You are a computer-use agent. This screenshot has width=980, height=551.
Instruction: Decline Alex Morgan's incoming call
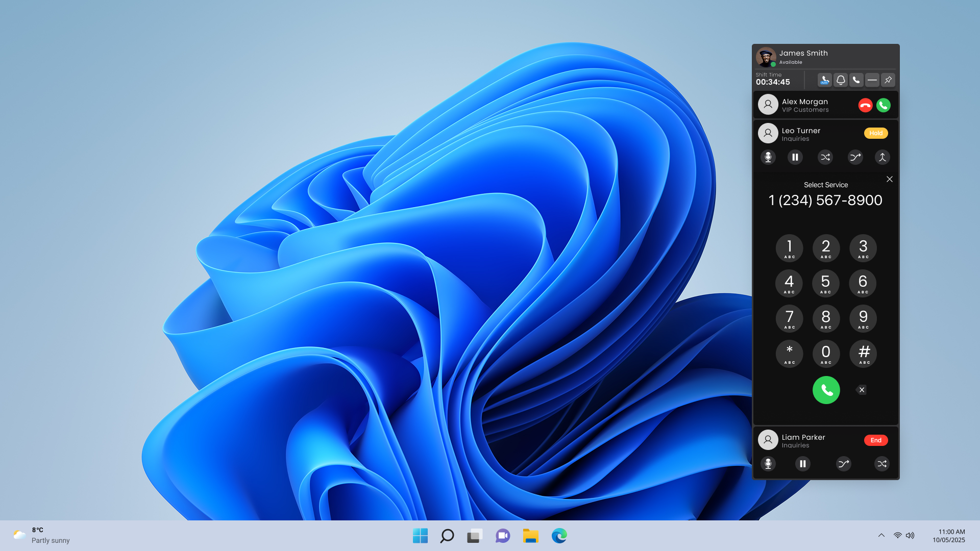point(865,105)
